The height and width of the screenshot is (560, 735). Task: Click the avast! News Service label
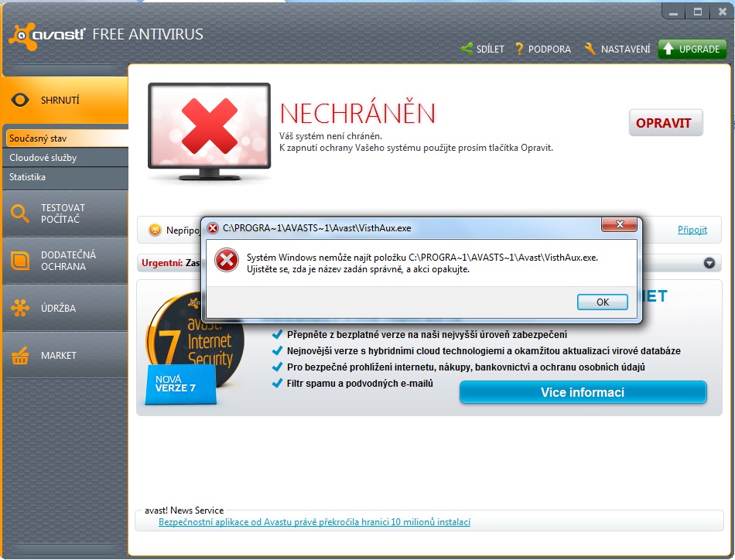click(x=184, y=510)
